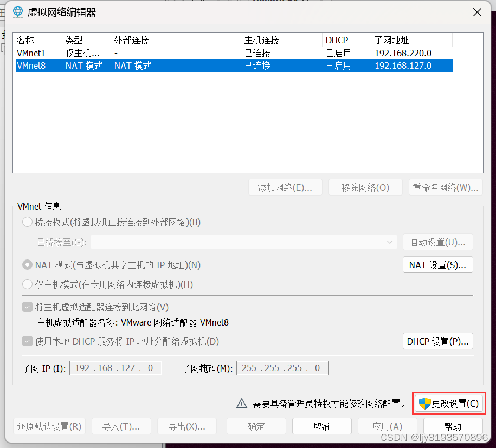496x448 pixels.
Task: Click 导入(T) button
Action: (121, 426)
